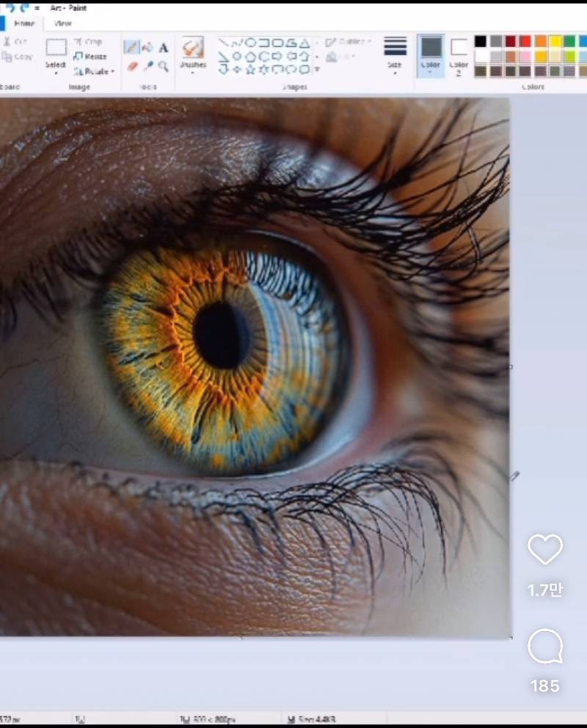The height and width of the screenshot is (728, 587).
Task: Click the eye painting on the canvas
Action: pos(255,367)
